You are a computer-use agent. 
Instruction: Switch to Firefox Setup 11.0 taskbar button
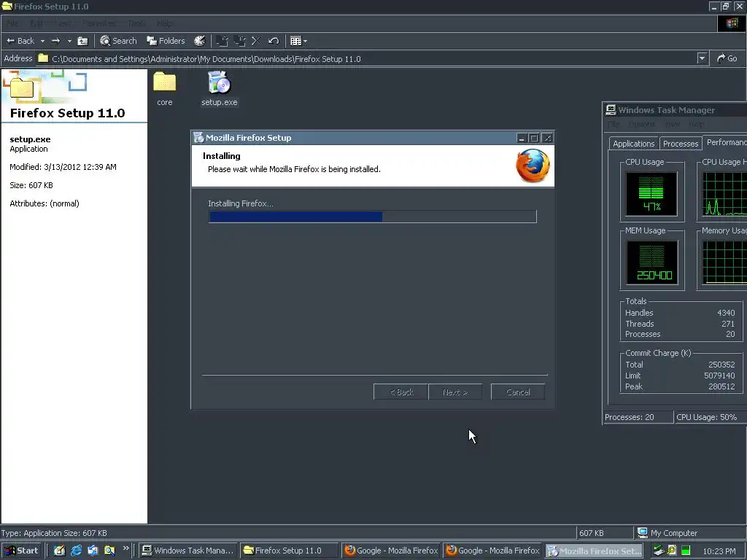click(x=289, y=551)
